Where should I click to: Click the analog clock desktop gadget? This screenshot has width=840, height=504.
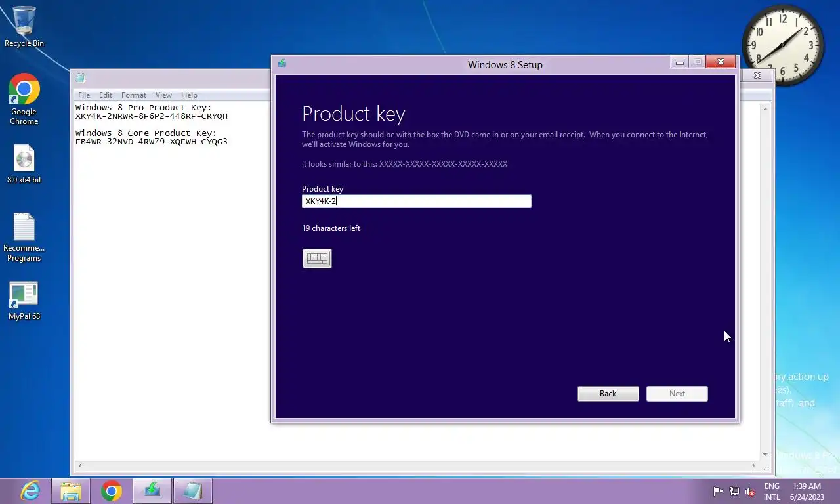(x=783, y=45)
